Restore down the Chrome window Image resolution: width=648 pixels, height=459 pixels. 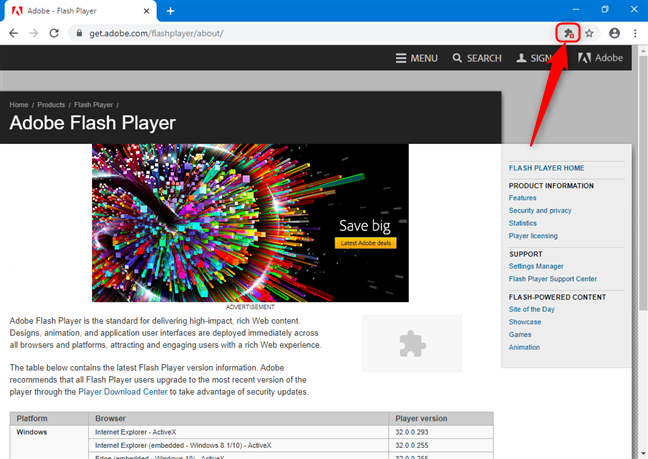pos(605,9)
